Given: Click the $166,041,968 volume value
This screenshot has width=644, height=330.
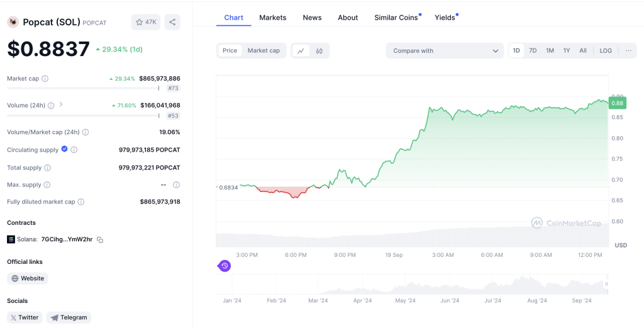Looking at the screenshot, I should 160,105.
